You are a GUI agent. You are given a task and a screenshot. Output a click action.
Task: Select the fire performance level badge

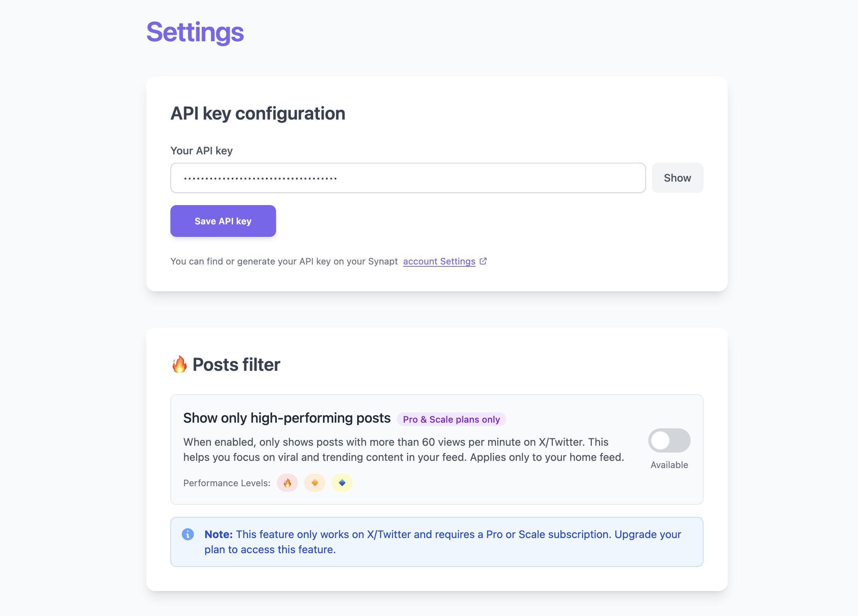(287, 483)
